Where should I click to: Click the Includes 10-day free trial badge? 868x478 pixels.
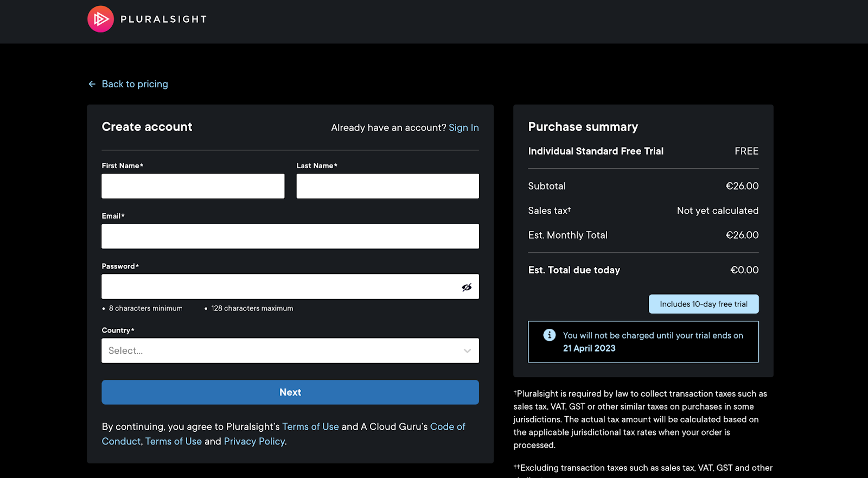click(704, 304)
